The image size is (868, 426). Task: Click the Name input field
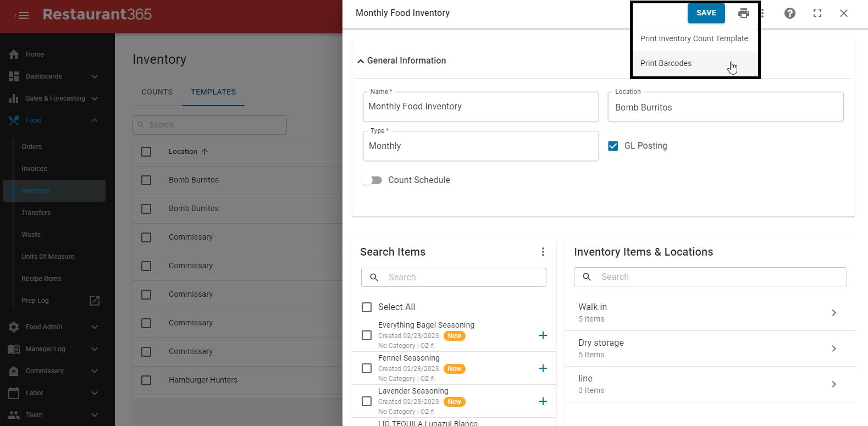pos(480,107)
